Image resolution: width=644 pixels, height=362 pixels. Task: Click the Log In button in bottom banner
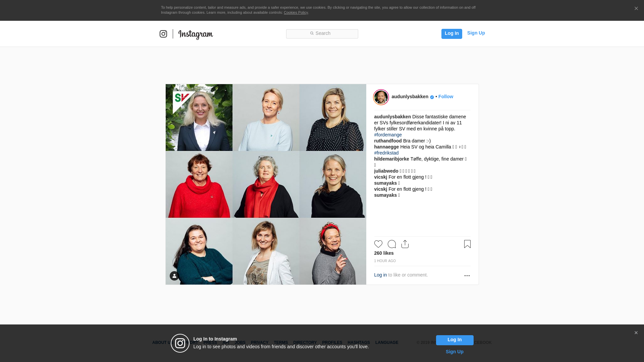tap(454, 340)
